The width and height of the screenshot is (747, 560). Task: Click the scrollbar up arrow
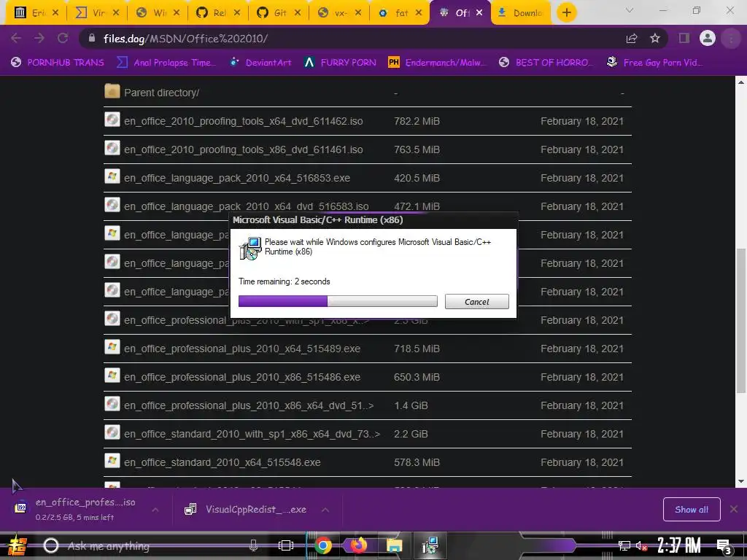tap(741, 82)
